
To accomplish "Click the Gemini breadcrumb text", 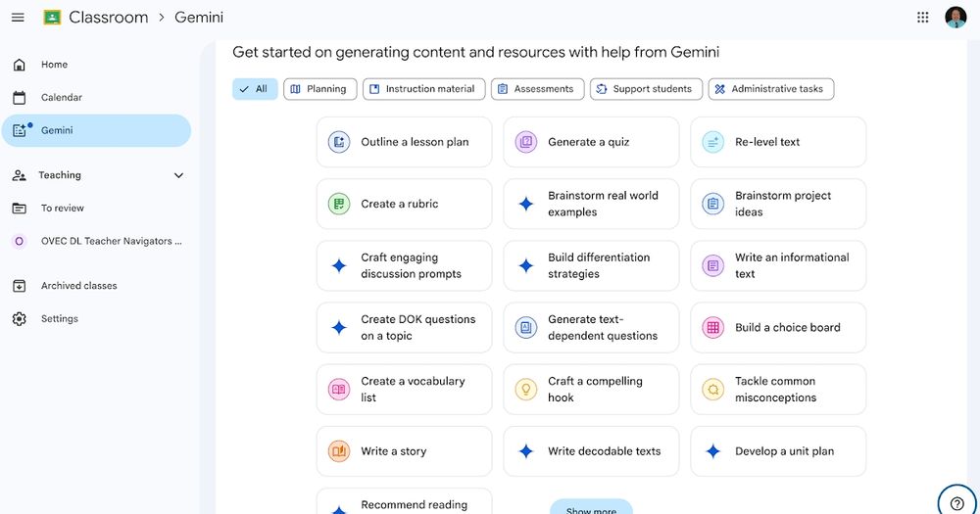I will [x=199, y=18].
